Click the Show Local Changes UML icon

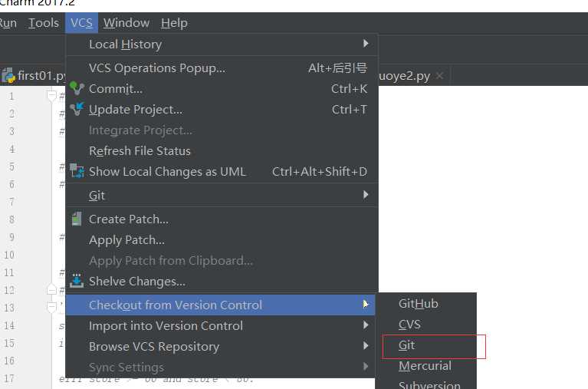click(77, 171)
